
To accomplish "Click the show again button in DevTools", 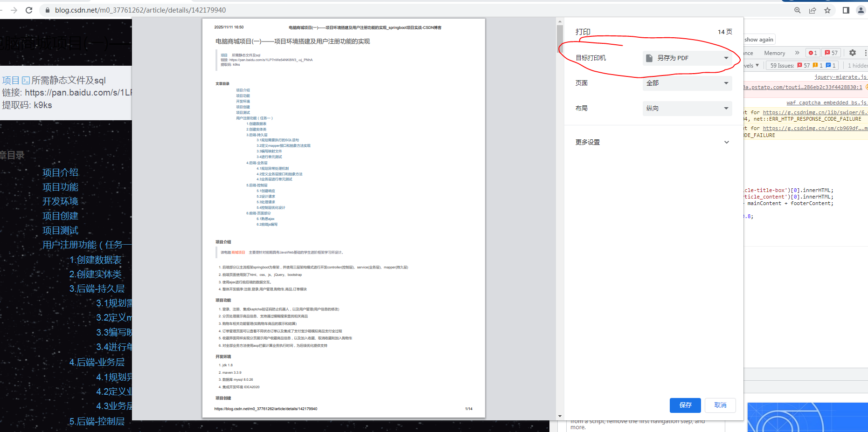I will (759, 40).
